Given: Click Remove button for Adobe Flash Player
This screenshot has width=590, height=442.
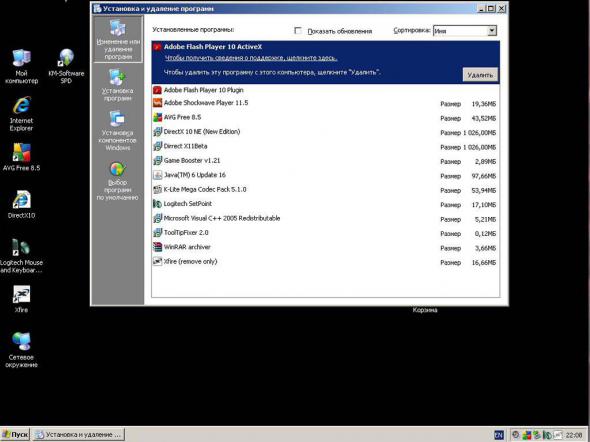Looking at the screenshot, I should [x=480, y=75].
